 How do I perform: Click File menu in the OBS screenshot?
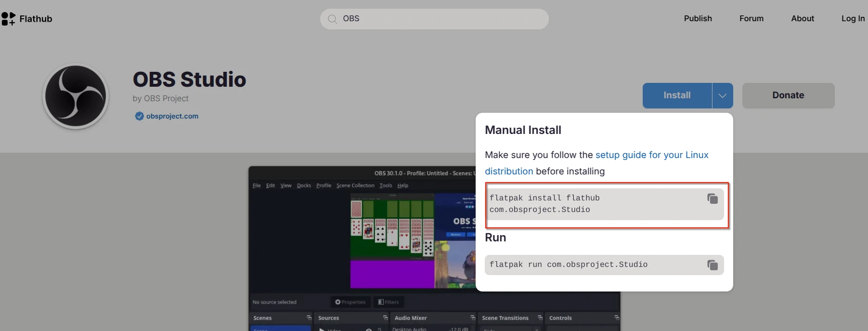[257, 185]
